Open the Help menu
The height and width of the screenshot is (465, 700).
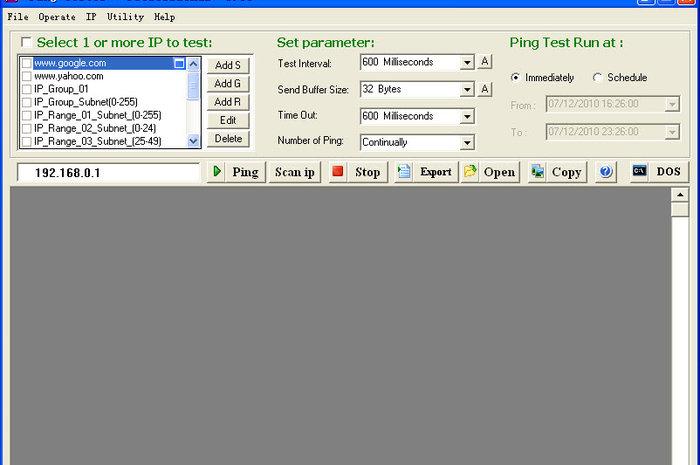[164, 17]
